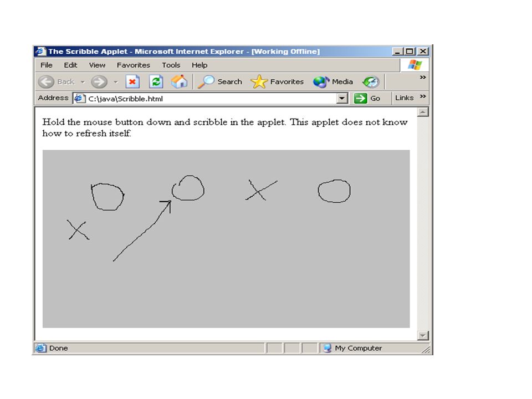Image resolution: width=532 pixels, height=399 pixels.
Task: Expand the toolbar overflow chevron
Action: (423, 78)
